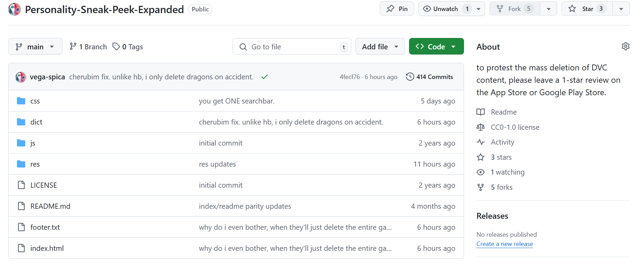Open the green Code menu
Image resolution: width=644 pixels, height=266 pixels.
click(x=436, y=47)
